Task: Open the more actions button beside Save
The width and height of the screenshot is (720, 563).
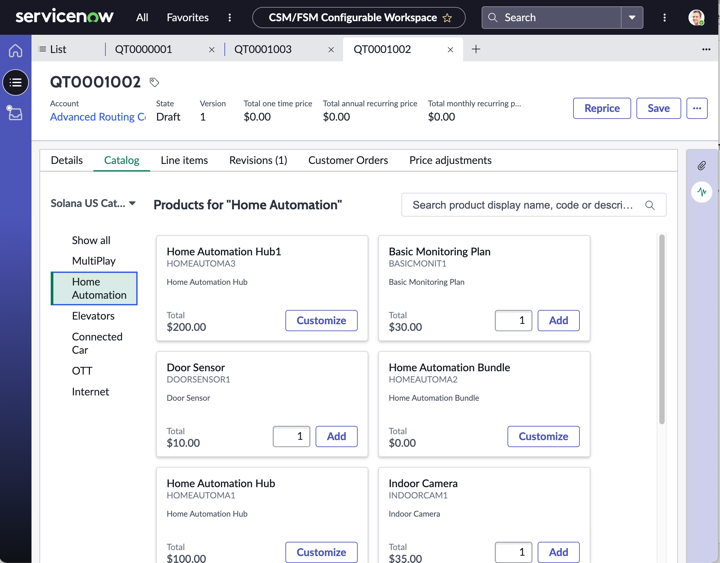Action: 697,108
